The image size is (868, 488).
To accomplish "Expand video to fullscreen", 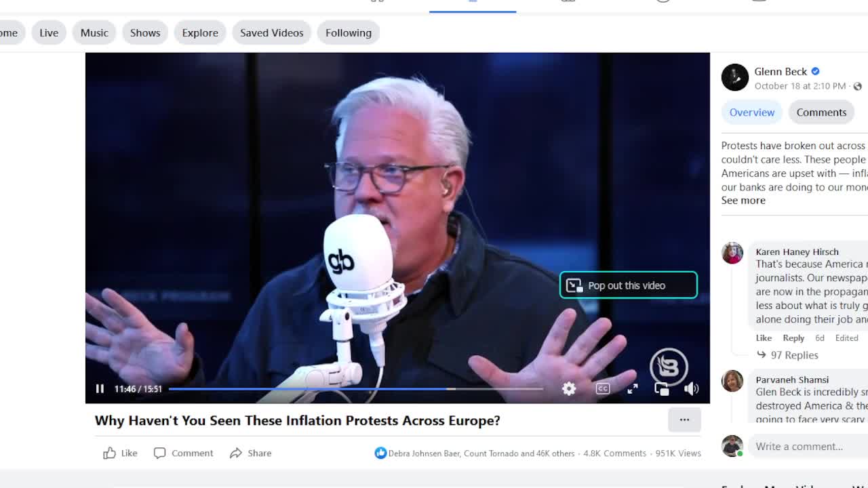I will [632, 388].
